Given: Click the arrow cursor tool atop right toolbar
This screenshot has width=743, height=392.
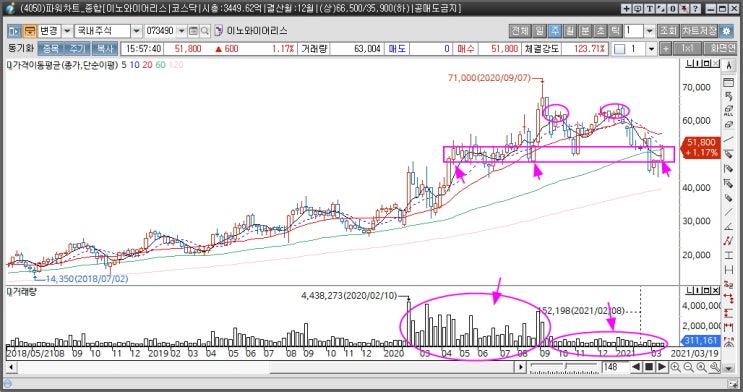Looking at the screenshot, I should 728,66.
